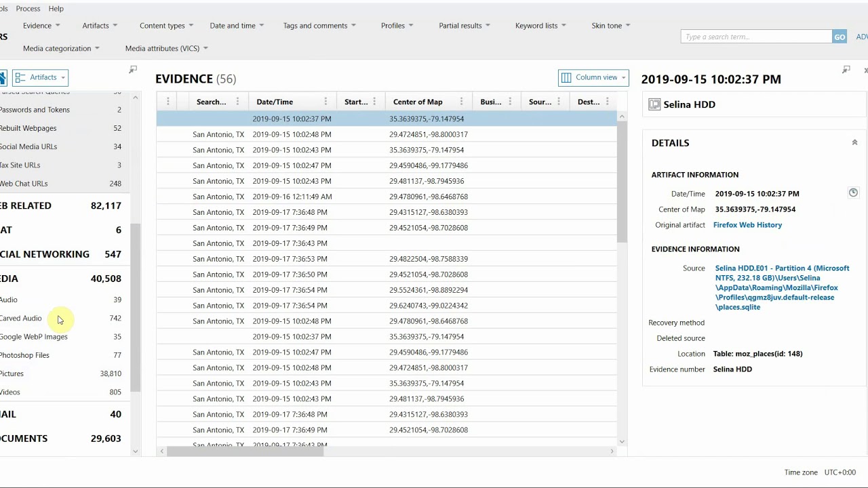Open the Skin tone filter
This screenshot has width=868, height=488.
(x=611, y=26)
